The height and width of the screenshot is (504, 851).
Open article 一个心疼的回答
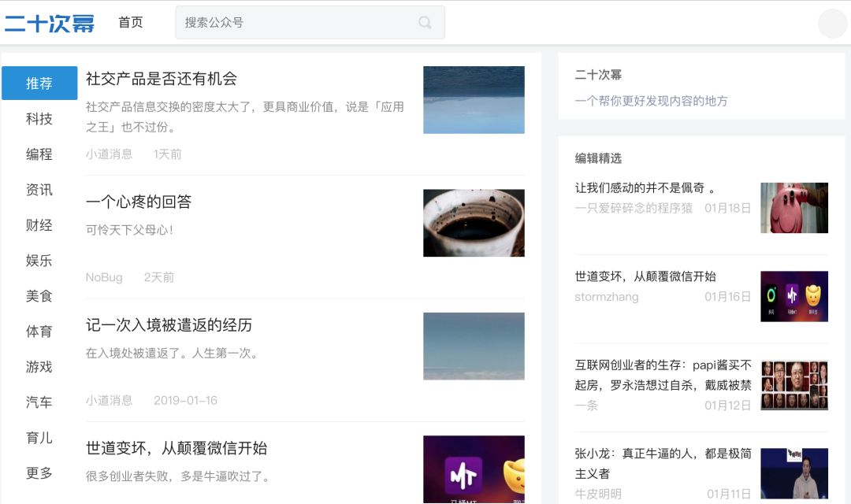[139, 202]
